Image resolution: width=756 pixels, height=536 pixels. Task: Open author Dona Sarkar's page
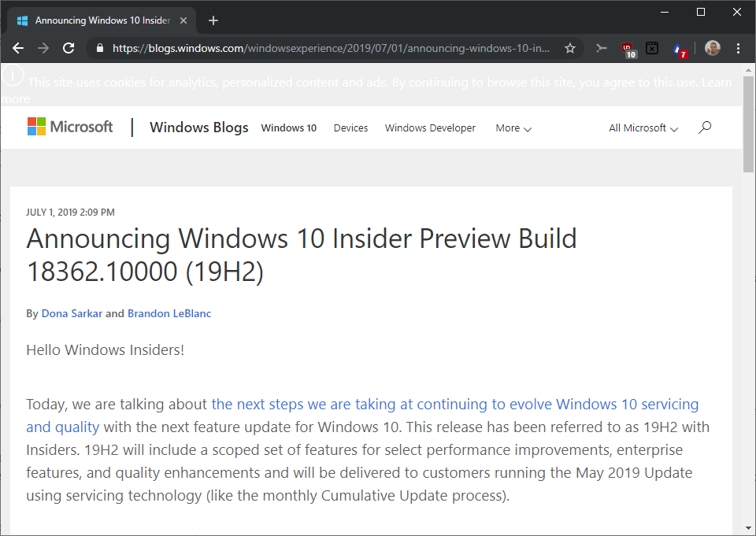coord(72,313)
